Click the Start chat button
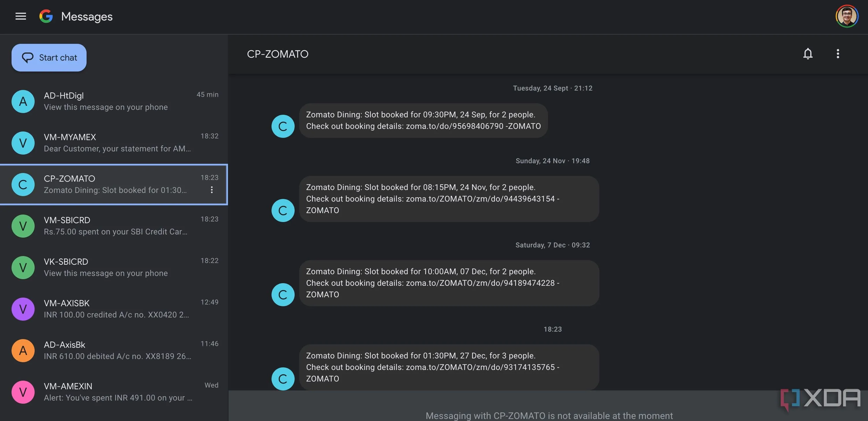Viewport: 868px width, 421px height. 49,58
